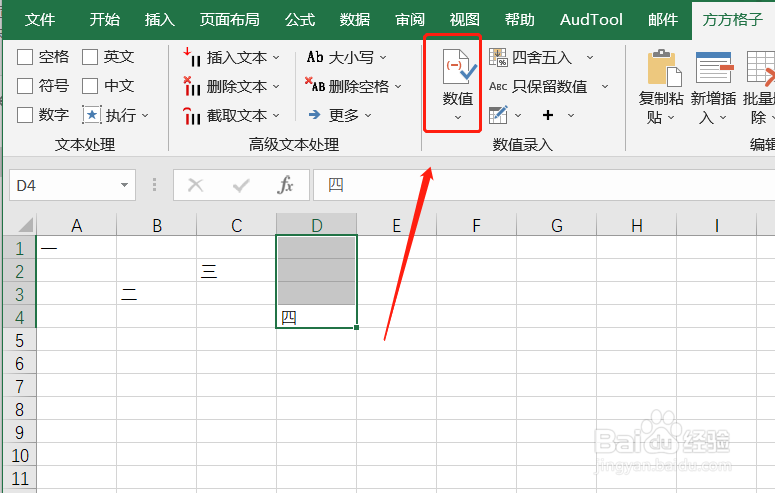Select row 10 header
Viewport: 775px width, 493px height.
pos(19,455)
